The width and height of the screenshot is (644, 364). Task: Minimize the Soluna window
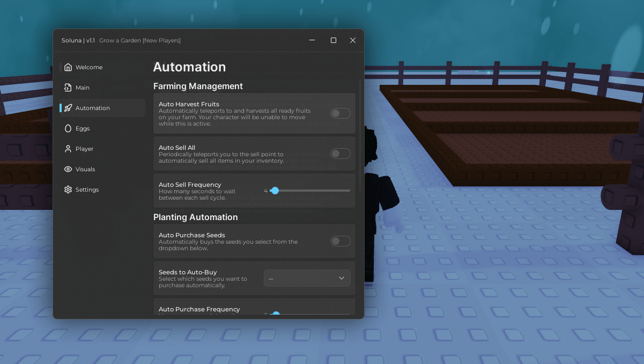(313, 40)
